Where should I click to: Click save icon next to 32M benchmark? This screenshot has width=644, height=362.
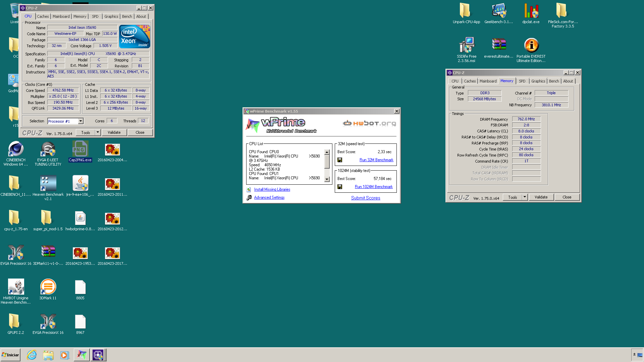click(340, 160)
